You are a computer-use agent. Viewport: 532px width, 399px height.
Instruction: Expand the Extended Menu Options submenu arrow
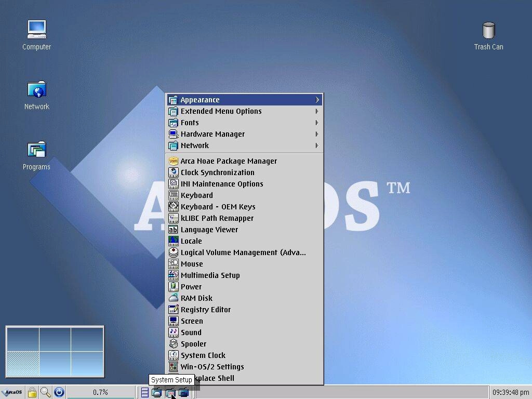(317, 111)
